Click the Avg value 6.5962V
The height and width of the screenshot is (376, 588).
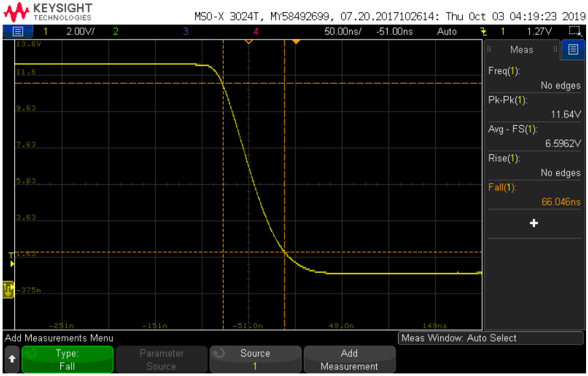563,143
